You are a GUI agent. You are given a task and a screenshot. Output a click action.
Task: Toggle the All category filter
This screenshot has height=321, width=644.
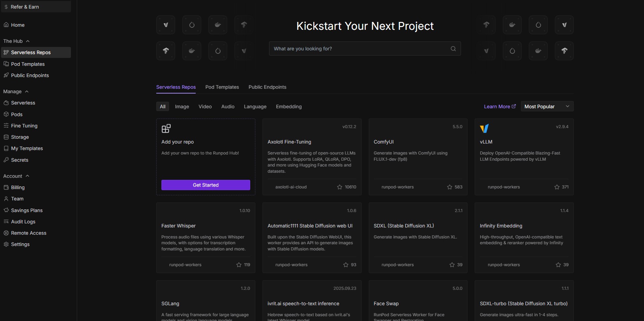click(x=163, y=107)
